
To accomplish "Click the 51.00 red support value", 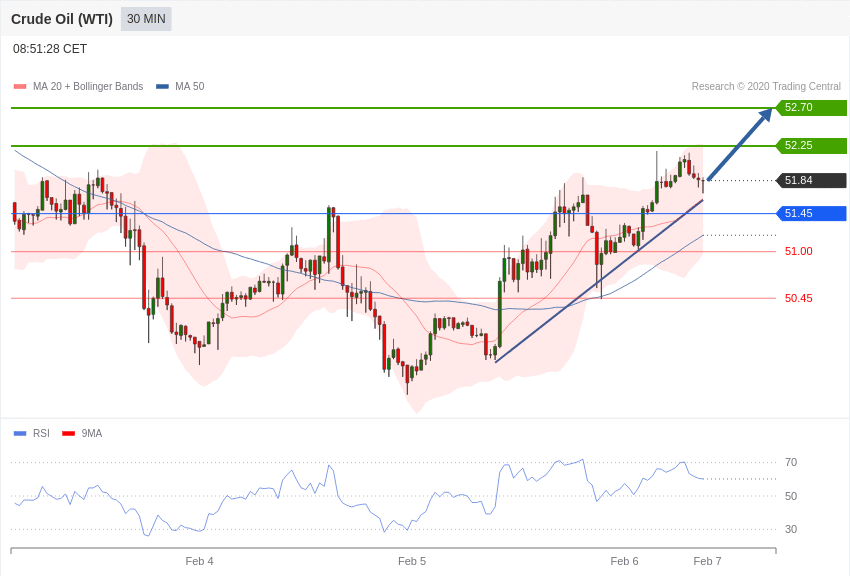I will [x=799, y=251].
